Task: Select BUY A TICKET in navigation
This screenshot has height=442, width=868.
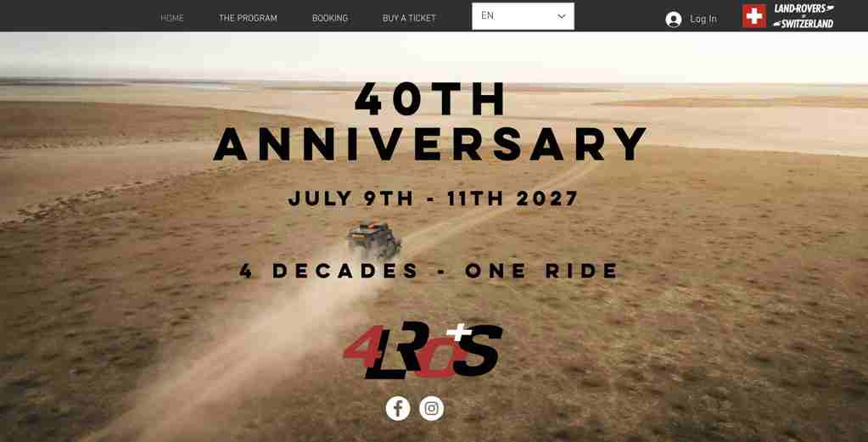Action: (x=409, y=19)
